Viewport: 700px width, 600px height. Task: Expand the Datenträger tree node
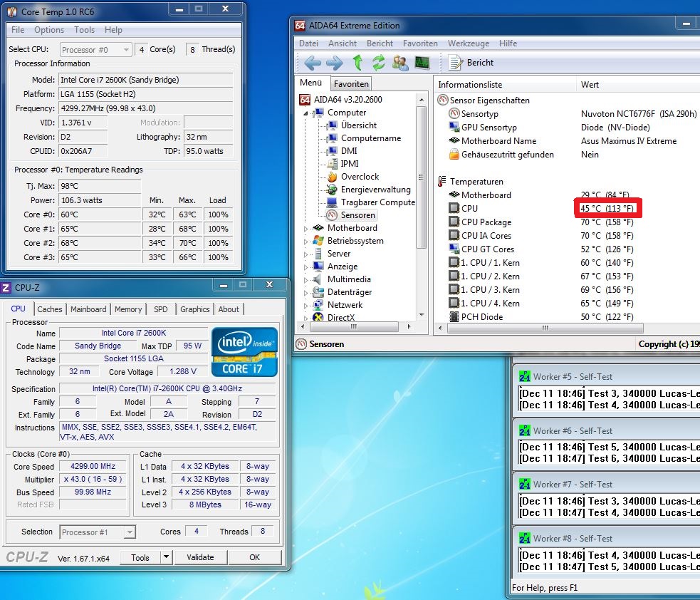pos(305,293)
